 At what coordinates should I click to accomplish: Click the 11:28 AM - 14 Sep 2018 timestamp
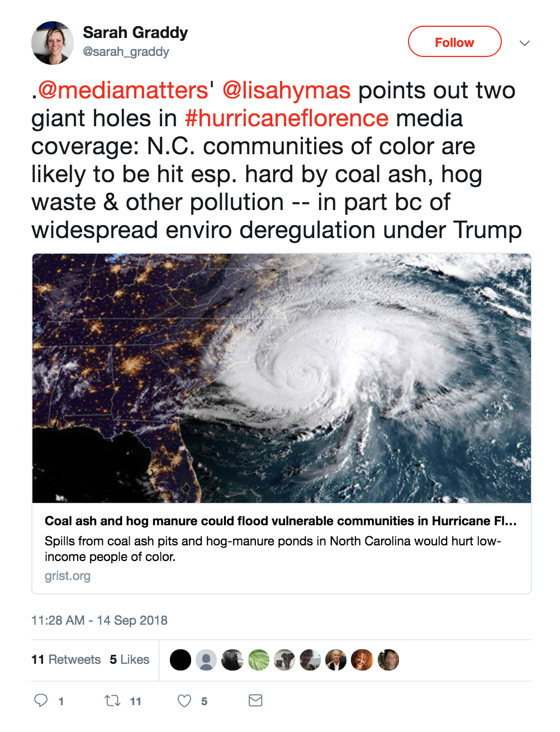pos(99,620)
